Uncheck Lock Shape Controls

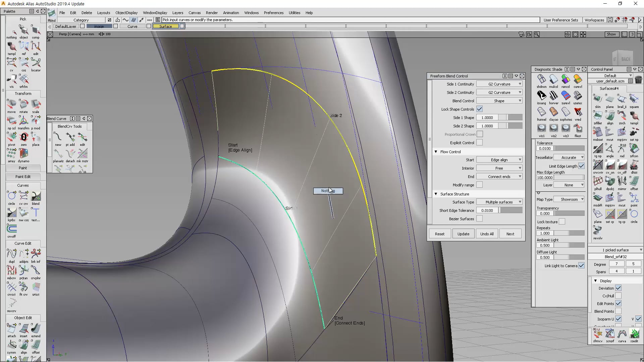click(479, 109)
